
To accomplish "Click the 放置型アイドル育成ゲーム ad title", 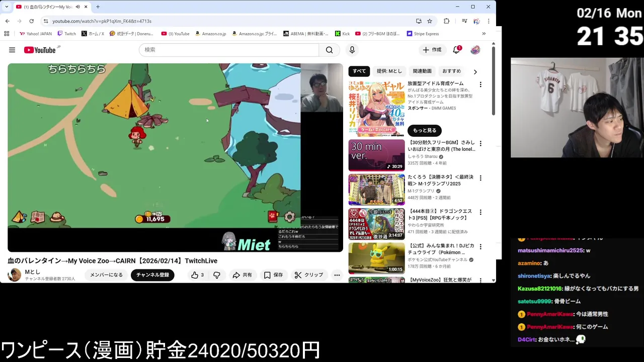I will click(x=436, y=83).
